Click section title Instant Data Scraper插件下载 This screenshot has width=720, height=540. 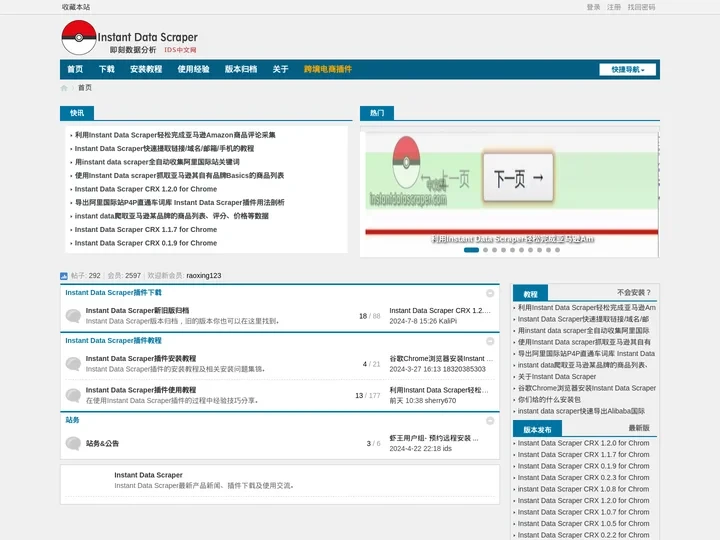pyautogui.click(x=113, y=293)
